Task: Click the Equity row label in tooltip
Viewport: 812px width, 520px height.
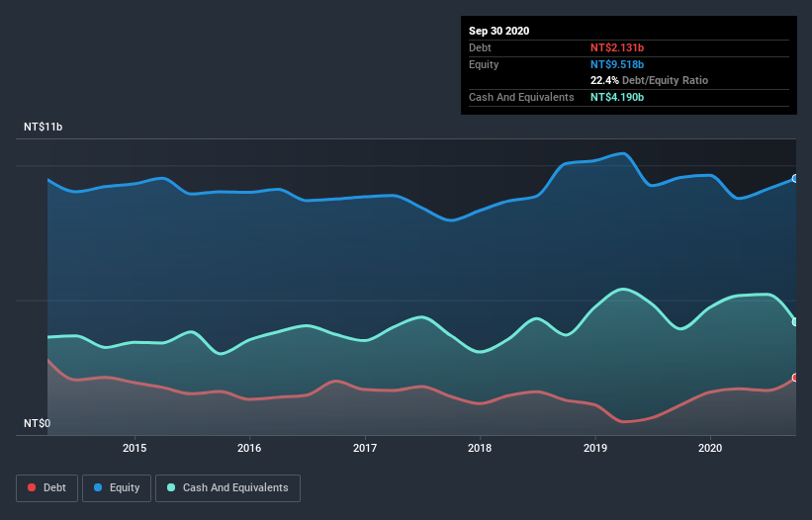Action: [484, 64]
